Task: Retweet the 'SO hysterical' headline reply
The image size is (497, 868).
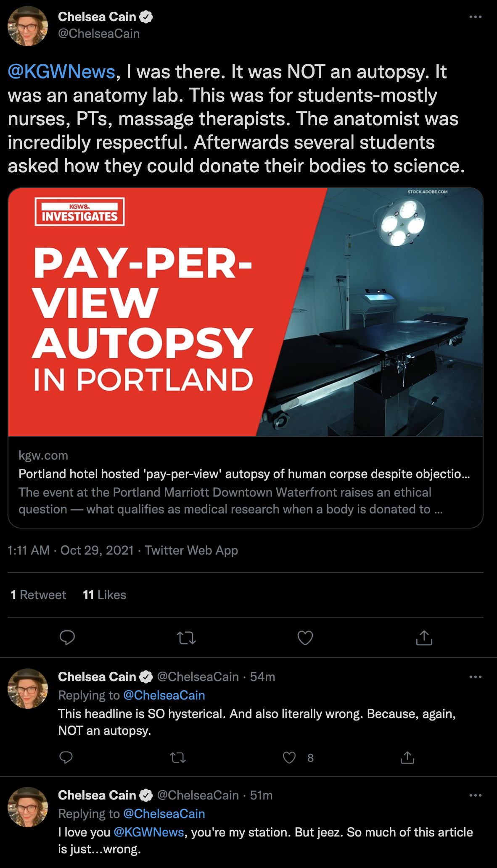Action: click(178, 758)
